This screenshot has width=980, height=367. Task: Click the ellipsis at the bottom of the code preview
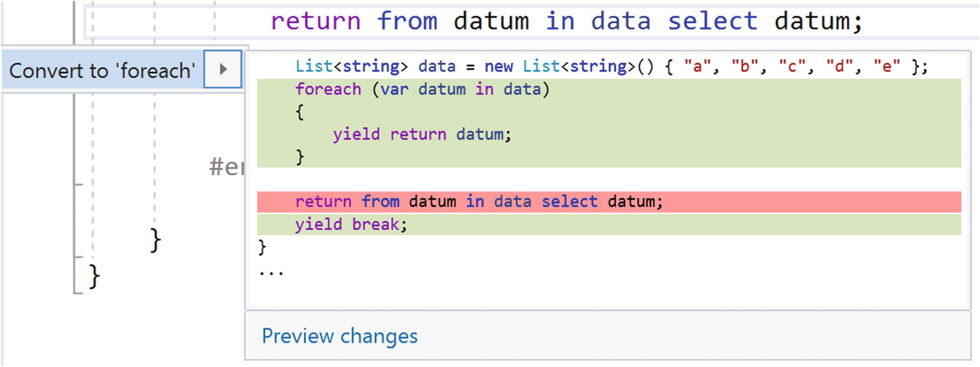(271, 273)
